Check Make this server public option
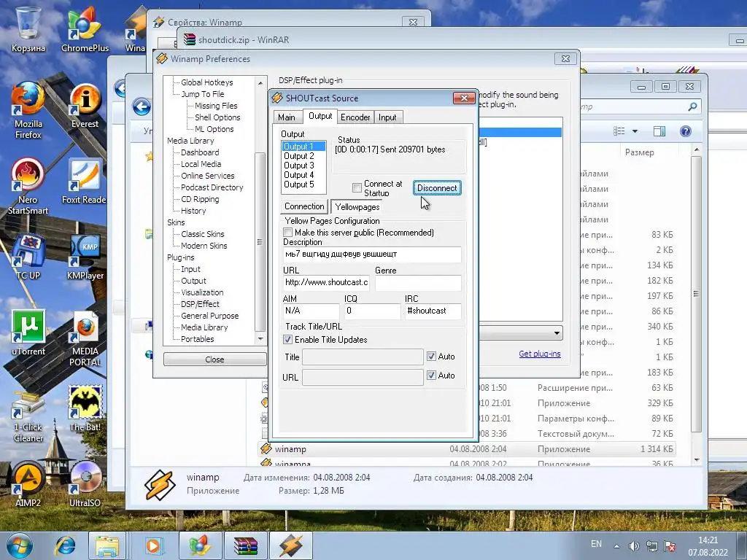Screen dimensions: 747x560 (287, 233)
